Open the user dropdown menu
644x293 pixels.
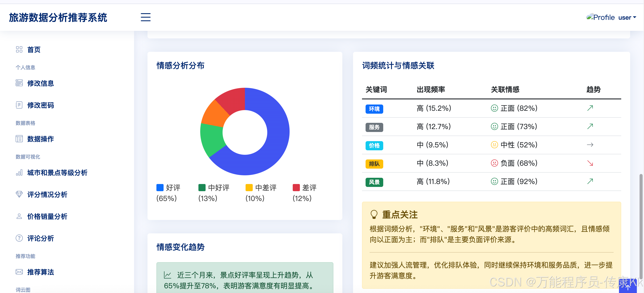(627, 17)
